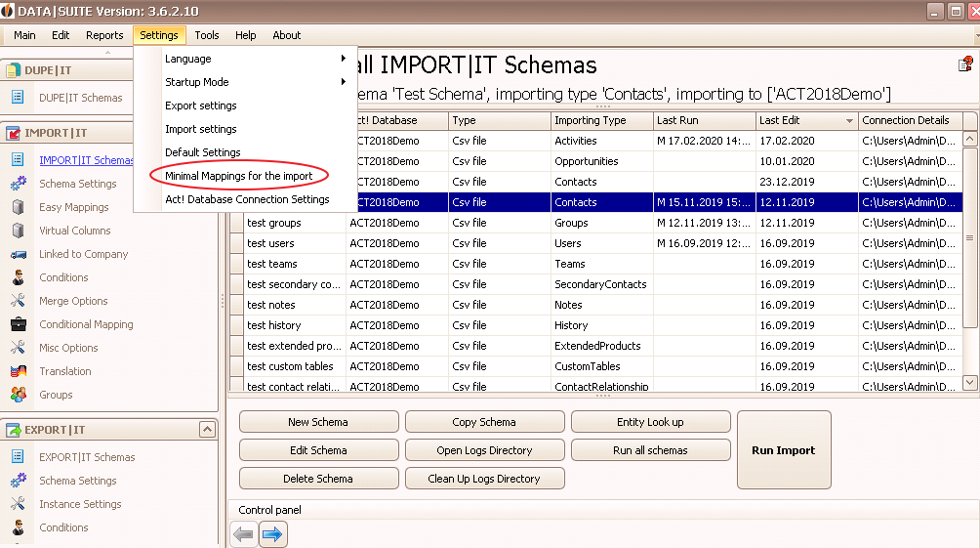Open EXPORT|IT Schemas in sidebar

pyautogui.click(x=87, y=457)
